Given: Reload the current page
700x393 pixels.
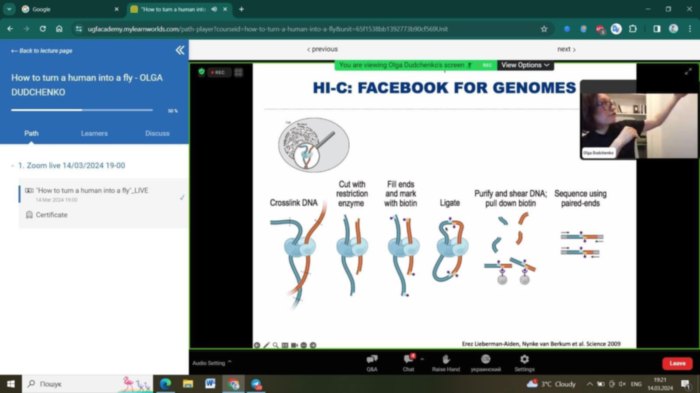Looking at the screenshot, I should (x=42, y=29).
